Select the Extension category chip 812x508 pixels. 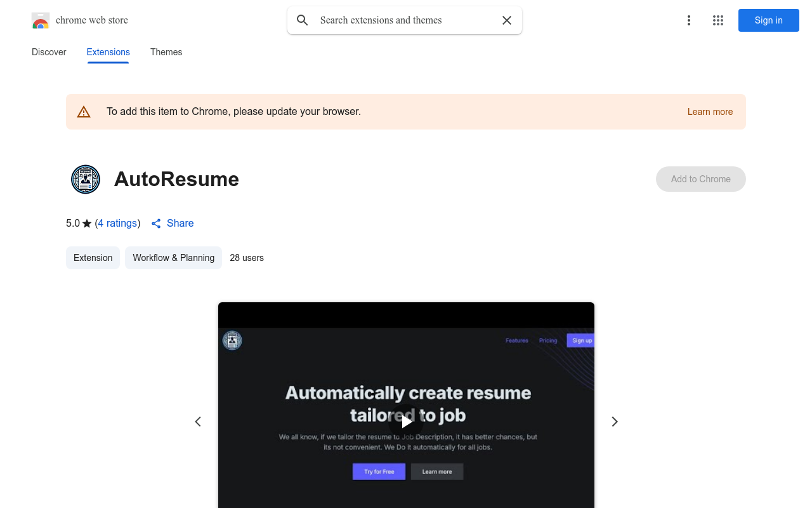pos(93,258)
